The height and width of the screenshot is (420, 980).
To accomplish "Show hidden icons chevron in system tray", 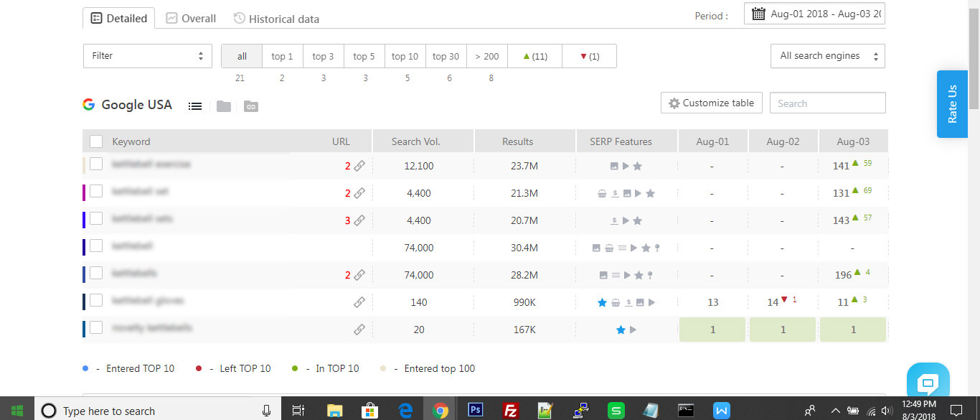I will pos(835,411).
